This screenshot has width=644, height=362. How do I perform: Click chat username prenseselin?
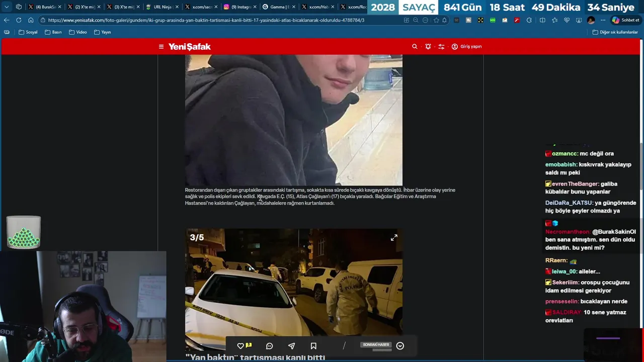(561, 302)
